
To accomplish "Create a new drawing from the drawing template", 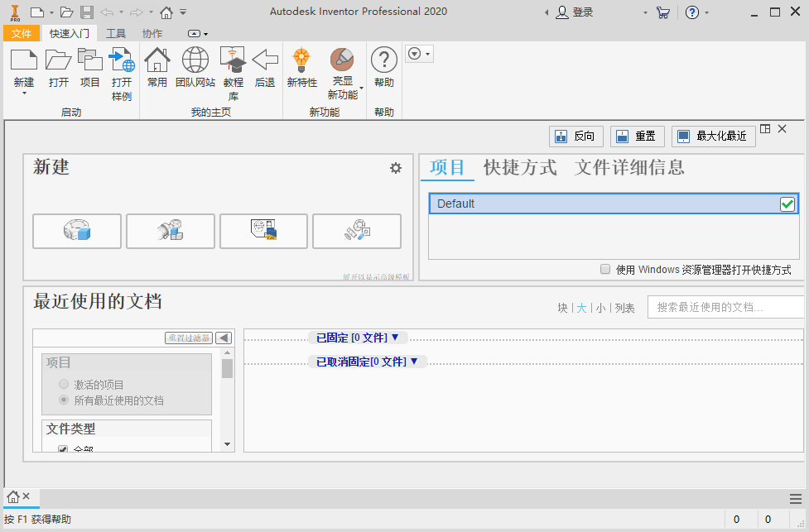I will [263, 231].
